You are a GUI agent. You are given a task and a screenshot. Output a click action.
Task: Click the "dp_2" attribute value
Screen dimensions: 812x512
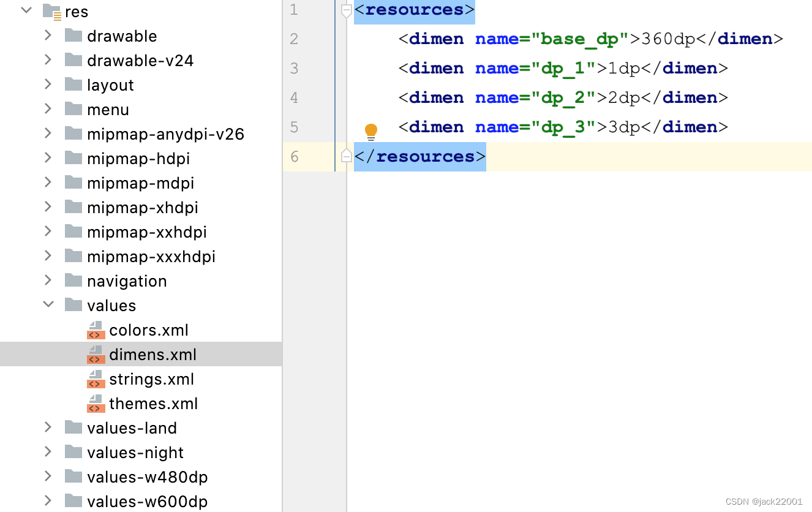[564, 98]
